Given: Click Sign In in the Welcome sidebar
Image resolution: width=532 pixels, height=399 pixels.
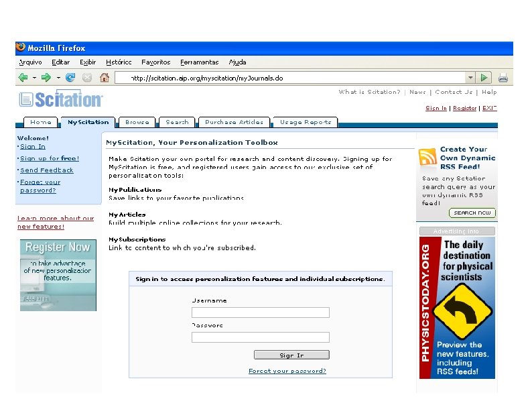Looking at the screenshot, I should (x=33, y=147).
